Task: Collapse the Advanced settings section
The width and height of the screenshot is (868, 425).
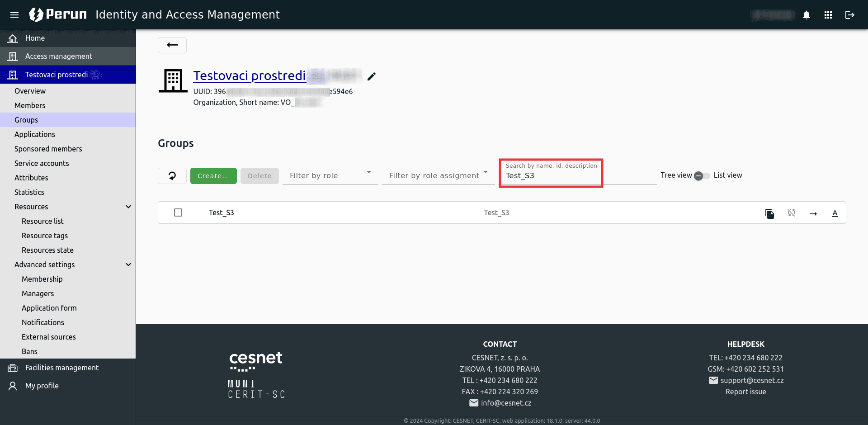Action: tap(128, 264)
